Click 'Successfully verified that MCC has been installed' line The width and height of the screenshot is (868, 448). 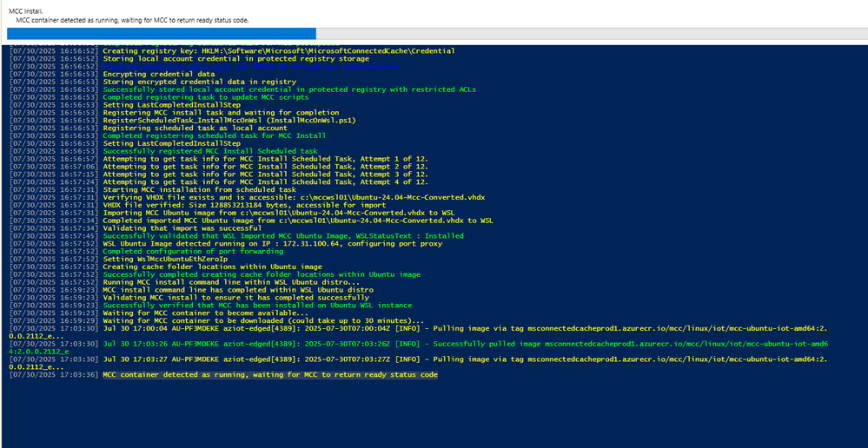(257, 306)
